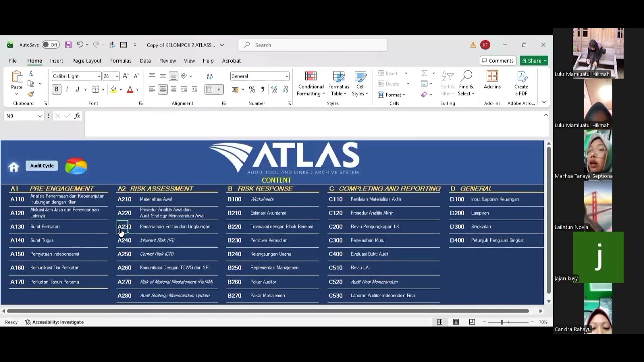Switch to the Review tab
644x362 pixels.
tap(168, 61)
